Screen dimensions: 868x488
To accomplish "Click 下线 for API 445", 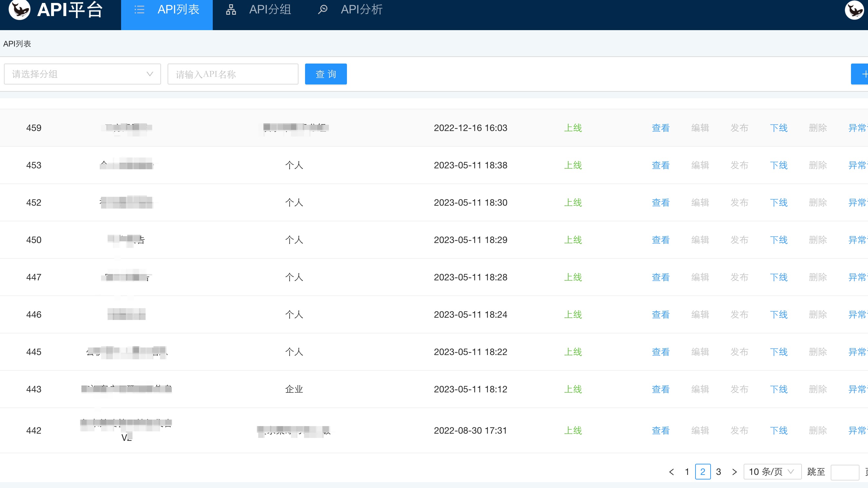I will pyautogui.click(x=779, y=352).
